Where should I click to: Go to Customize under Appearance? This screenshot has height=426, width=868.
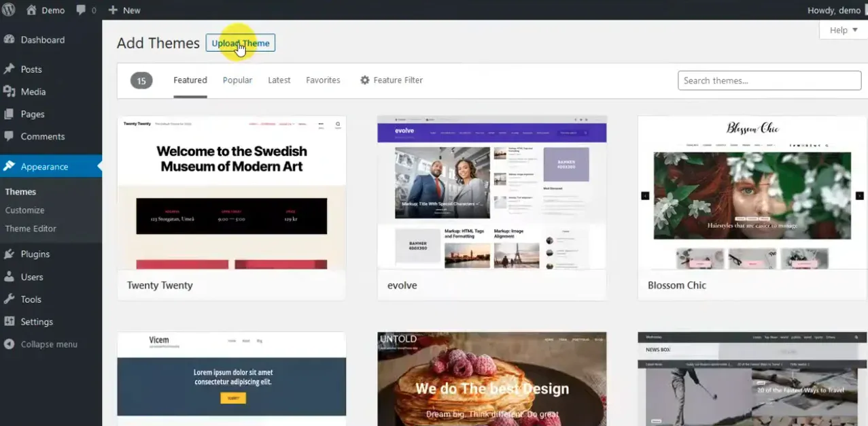[24, 210]
